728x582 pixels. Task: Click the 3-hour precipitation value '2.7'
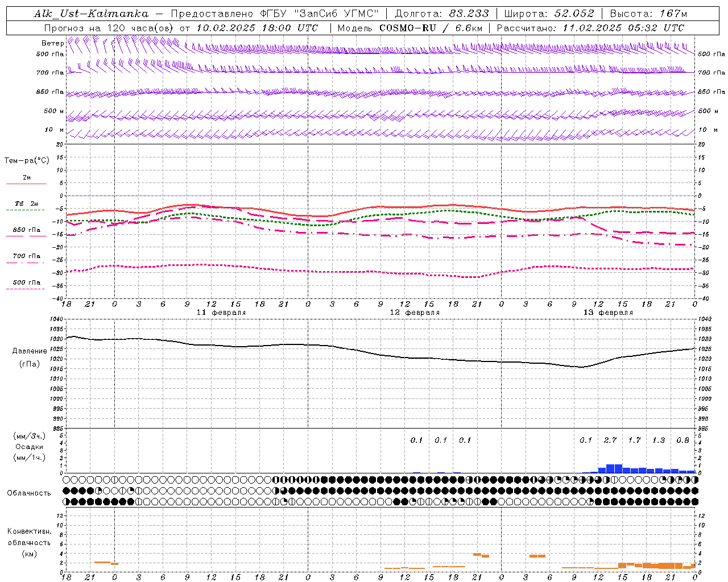point(610,440)
